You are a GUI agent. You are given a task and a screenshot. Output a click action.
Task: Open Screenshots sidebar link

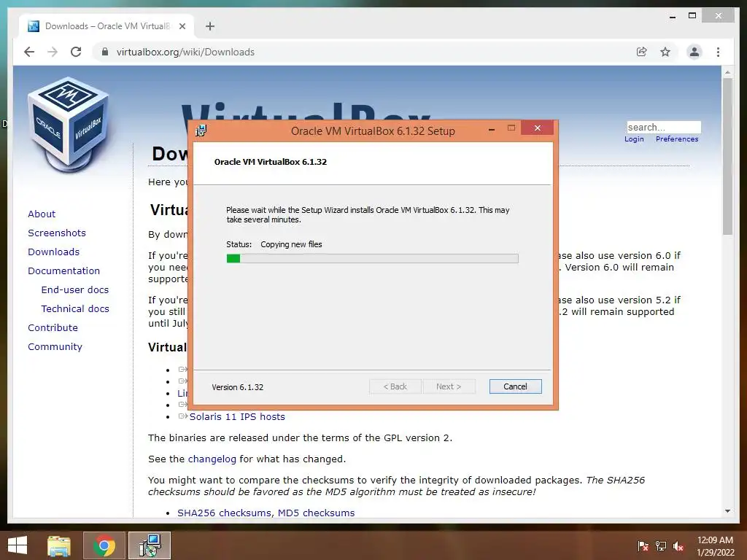pos(57,233)
